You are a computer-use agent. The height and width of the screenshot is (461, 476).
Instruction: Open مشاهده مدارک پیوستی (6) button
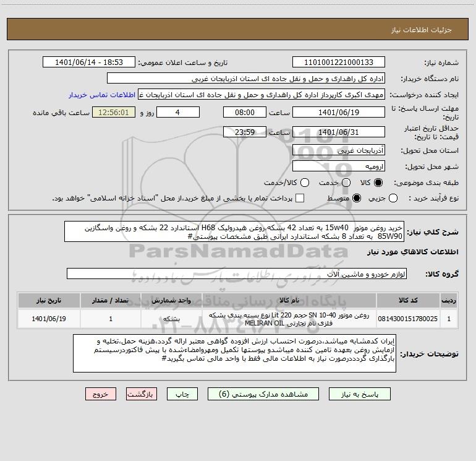click(263, 394)
